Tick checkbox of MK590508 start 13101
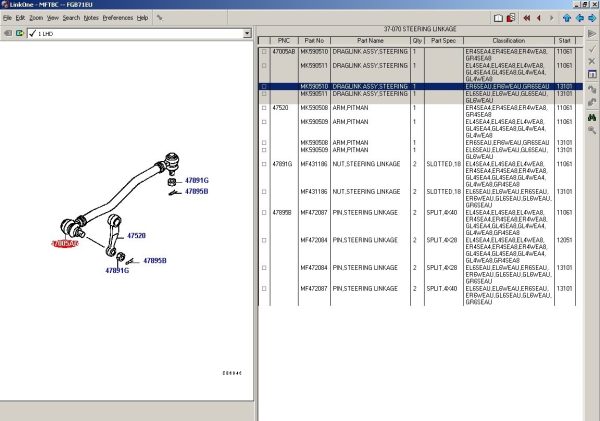The height and width of the screenshot is (421, 600). 264,143
